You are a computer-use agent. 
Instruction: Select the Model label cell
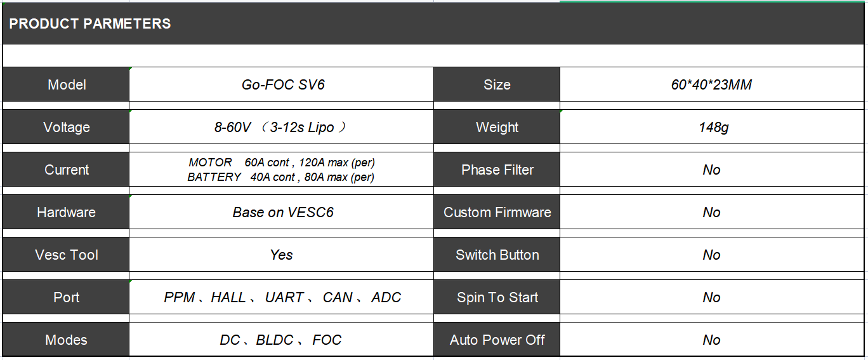(67, 85)
